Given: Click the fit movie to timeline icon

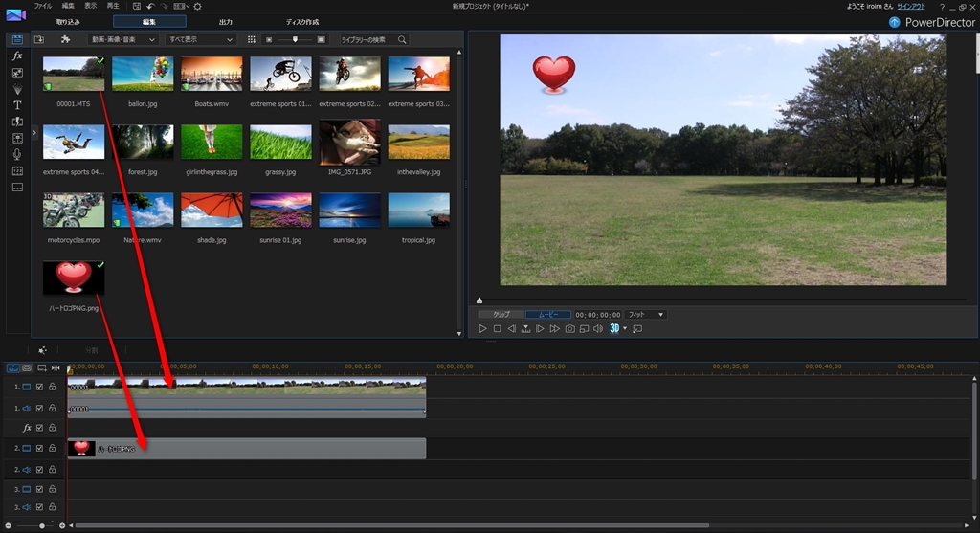Looking at the screenshot, I should click(x=56, y=368).
